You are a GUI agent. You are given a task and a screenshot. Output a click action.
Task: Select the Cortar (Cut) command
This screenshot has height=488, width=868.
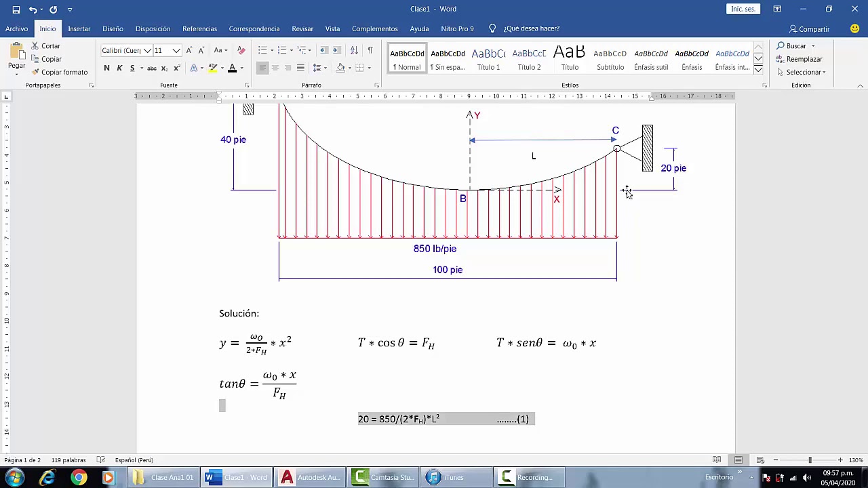[x=45, y=46]
